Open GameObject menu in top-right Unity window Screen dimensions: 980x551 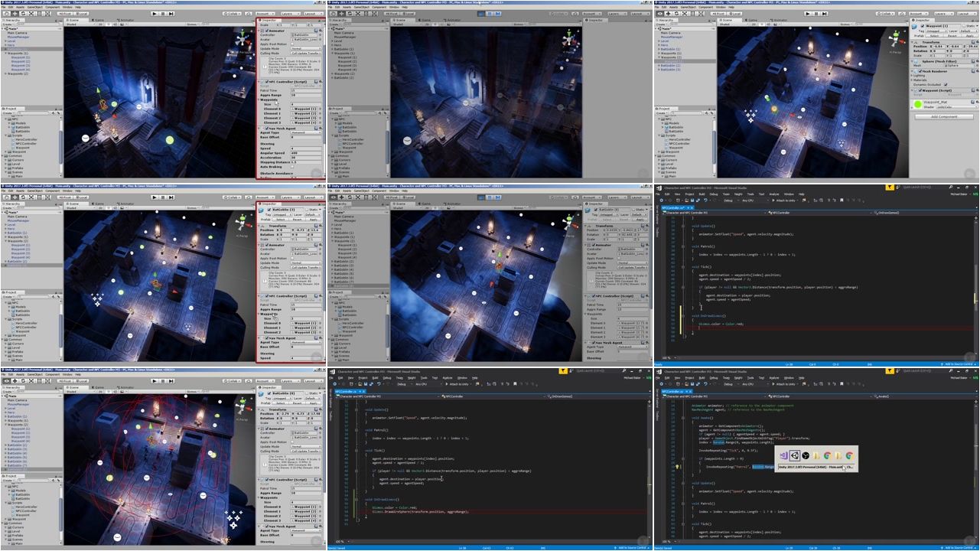click(689, 8)
